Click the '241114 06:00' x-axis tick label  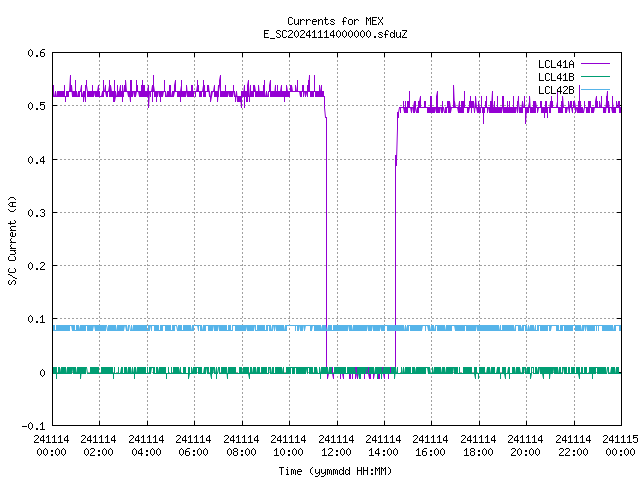193,446
